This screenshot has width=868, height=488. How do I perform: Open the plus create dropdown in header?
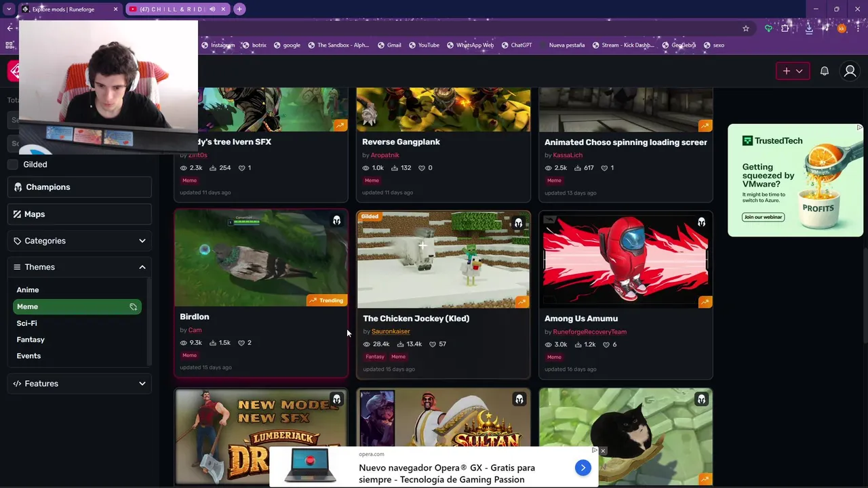(793, 71)
